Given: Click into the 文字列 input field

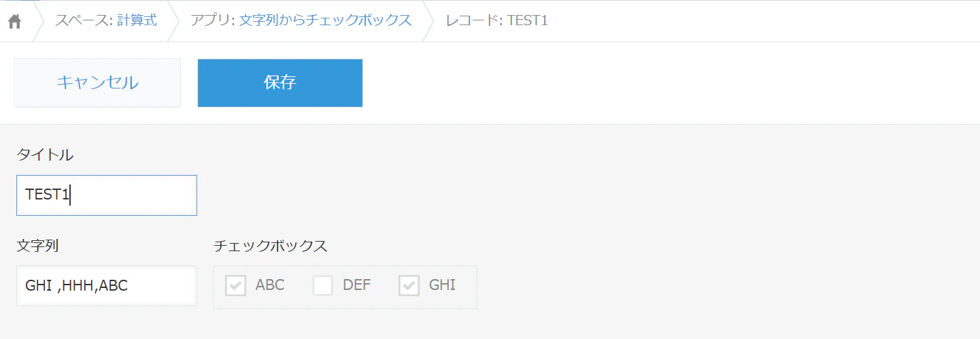Looking at the screenshot, I should (107, 286).
